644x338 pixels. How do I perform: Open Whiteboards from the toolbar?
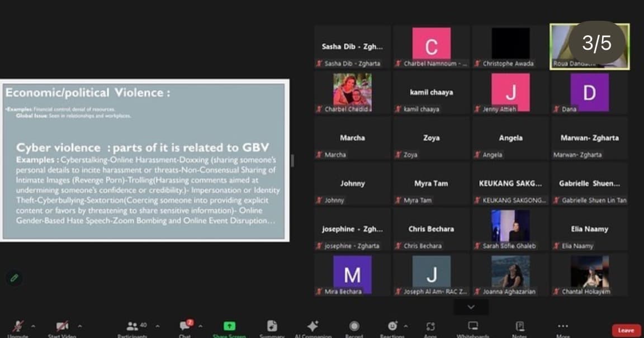(x=473, y=326)
